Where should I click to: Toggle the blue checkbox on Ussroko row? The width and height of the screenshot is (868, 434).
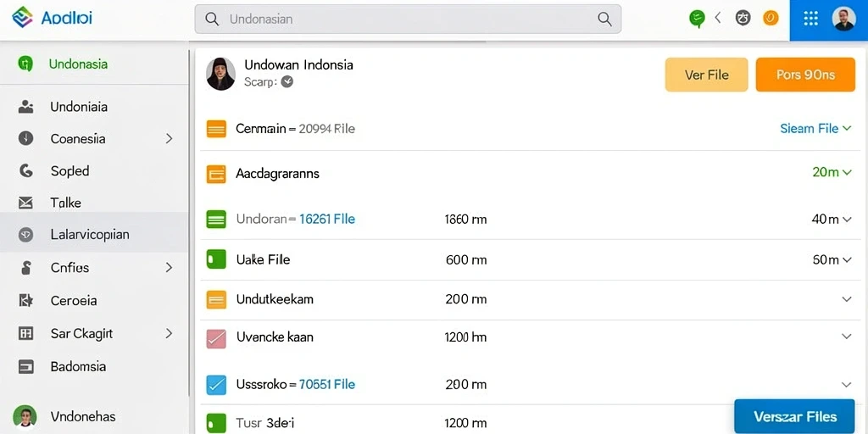(216, 385)
